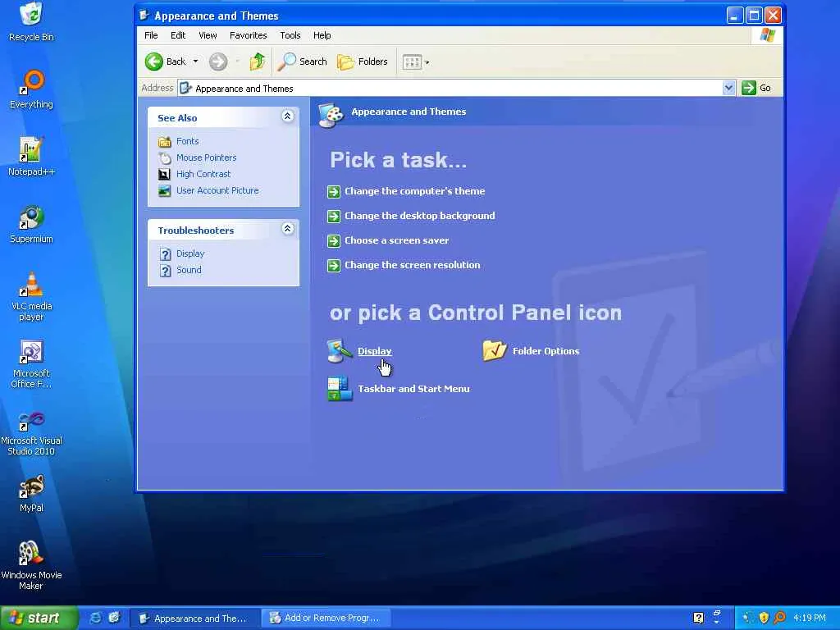The width and height of the screenshot is (840, 630).
Task: Expand the Address bar dropdown
Action: coord(728,88)
